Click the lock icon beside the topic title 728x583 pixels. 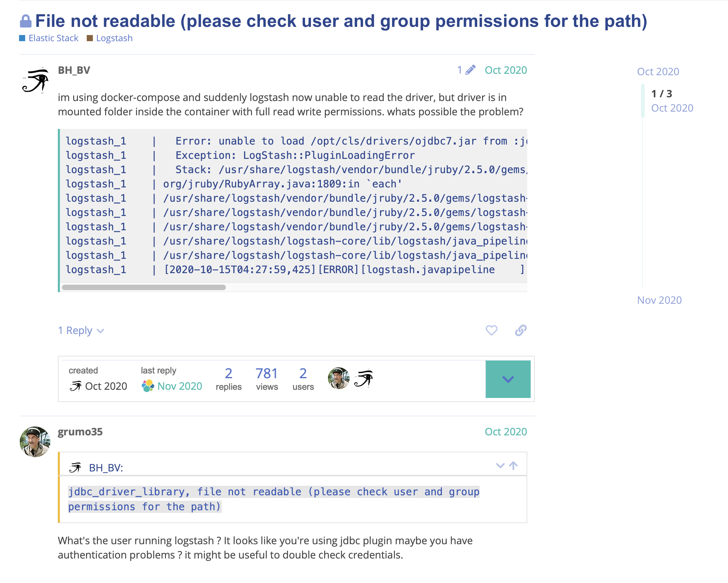(26, 20)
